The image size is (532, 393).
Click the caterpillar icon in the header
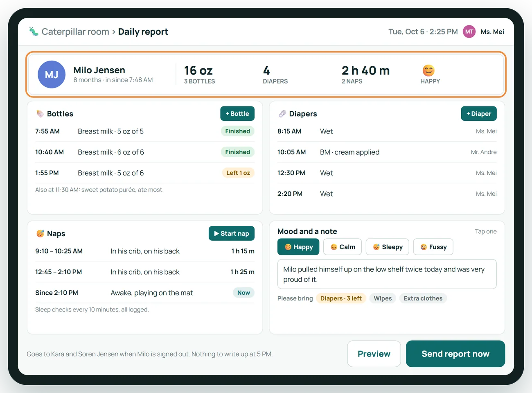[x=34, y=32]
